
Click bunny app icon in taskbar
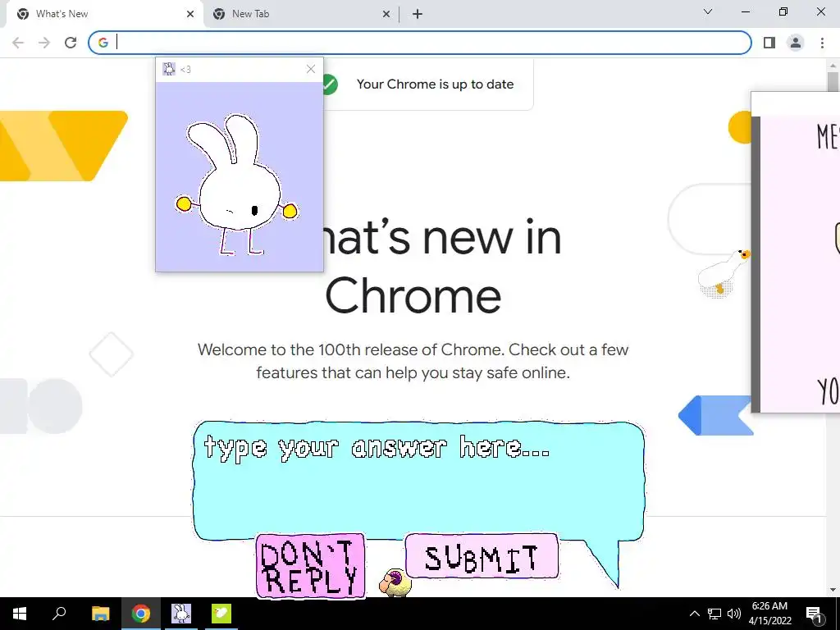pyautogui.click(x=180, y=614)
